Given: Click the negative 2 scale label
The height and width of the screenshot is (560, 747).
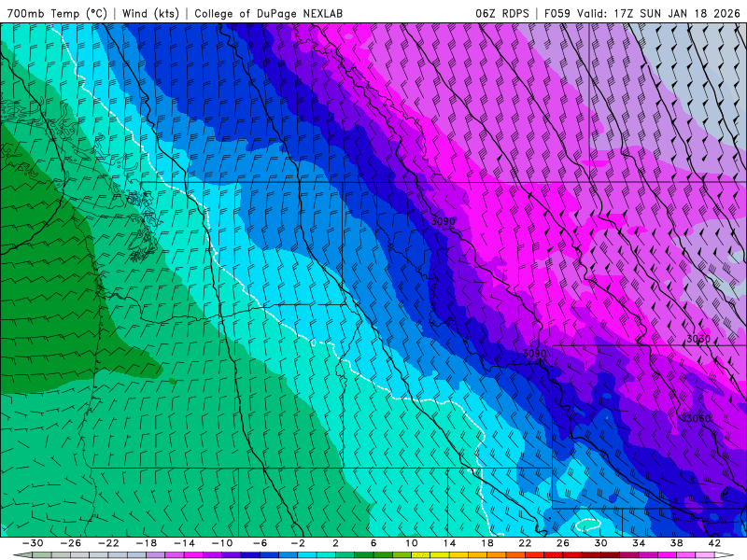Looking at the screenshot, I should (x=298, y=543).
